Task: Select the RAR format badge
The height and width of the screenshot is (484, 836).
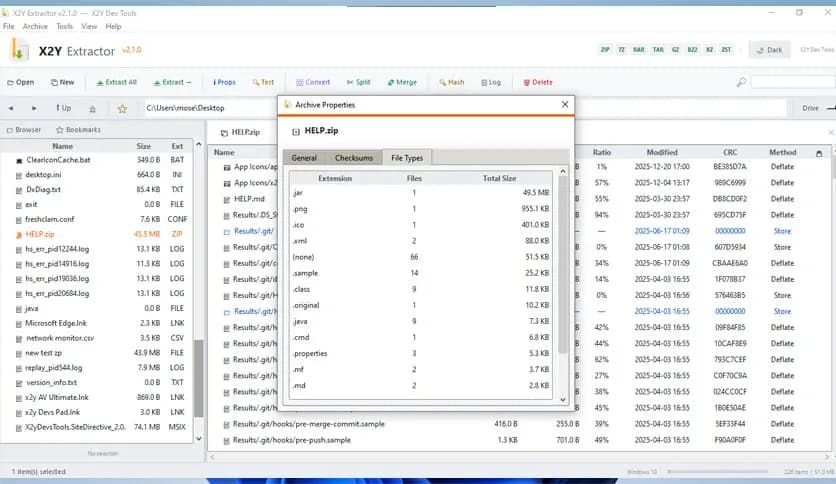Action: click(x=639, y=50)
